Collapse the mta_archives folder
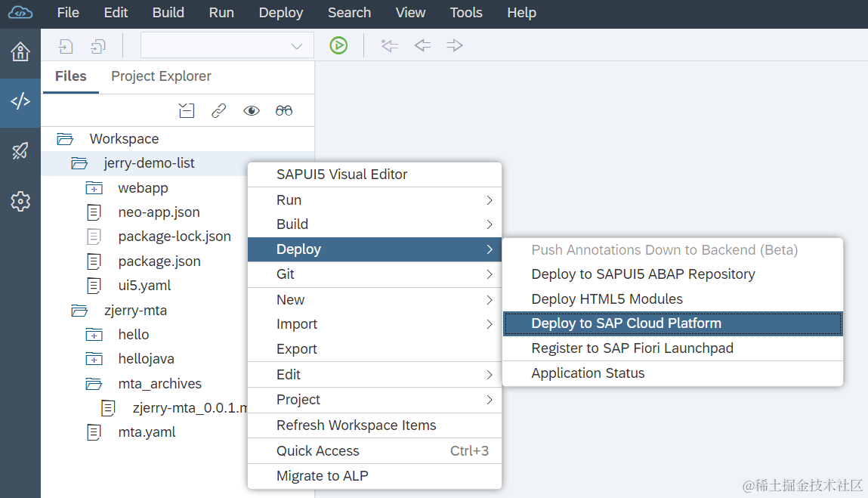The width and height of the screenshot is (868, 498). click(94, 384)
